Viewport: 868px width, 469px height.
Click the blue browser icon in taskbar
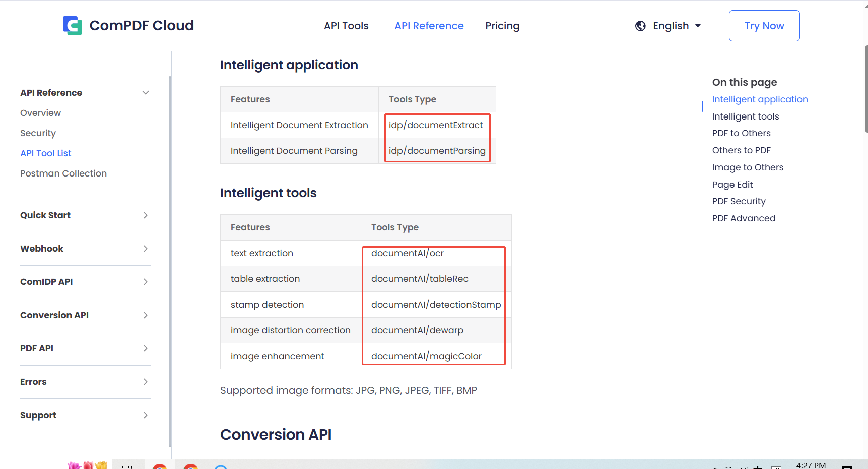click(220, 466)
